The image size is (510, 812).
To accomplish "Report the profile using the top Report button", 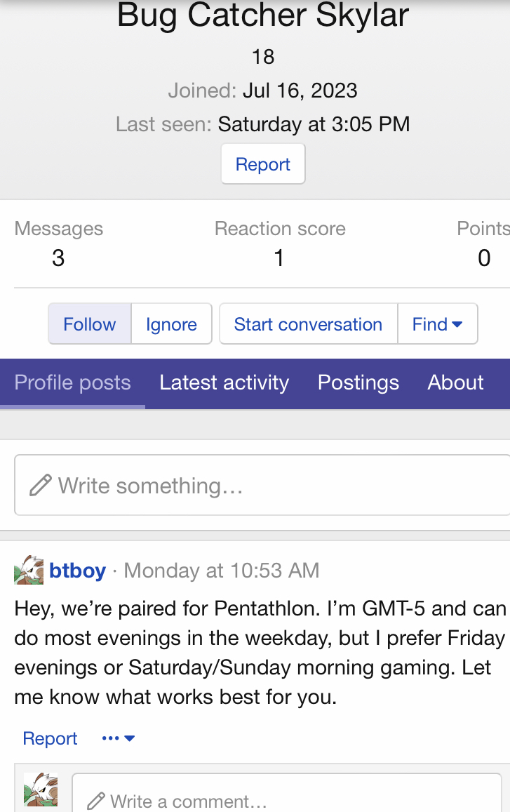I will point(263,164).
